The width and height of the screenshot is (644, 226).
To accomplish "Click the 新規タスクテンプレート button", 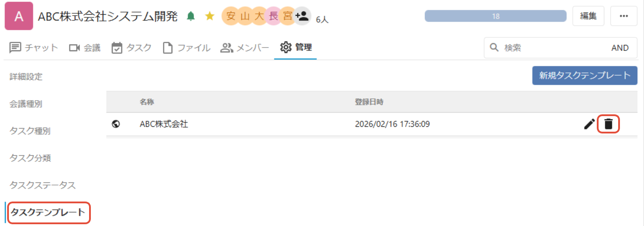I will [585, 75].
